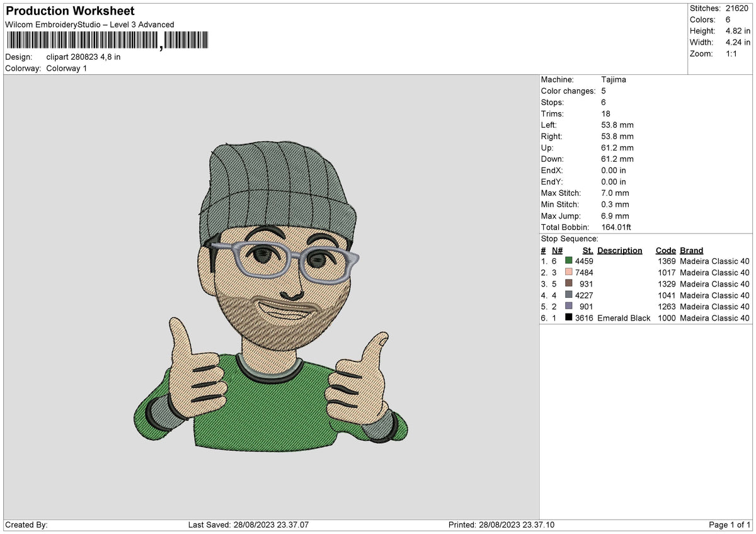
Task: Click the peach color swatch coded 1017
Action: click(569, 273)
